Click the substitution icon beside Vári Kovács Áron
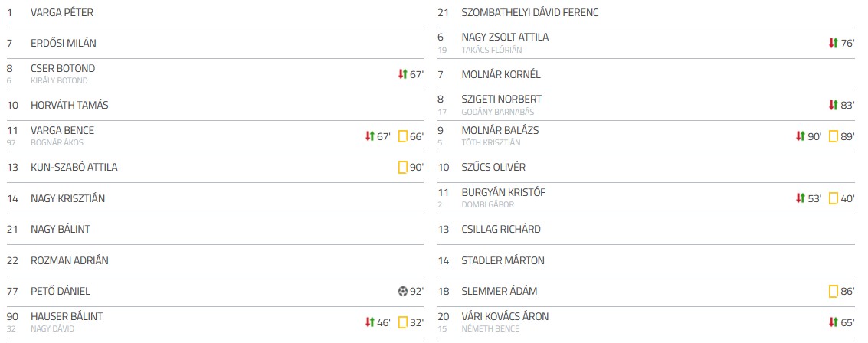 (834, 322)
